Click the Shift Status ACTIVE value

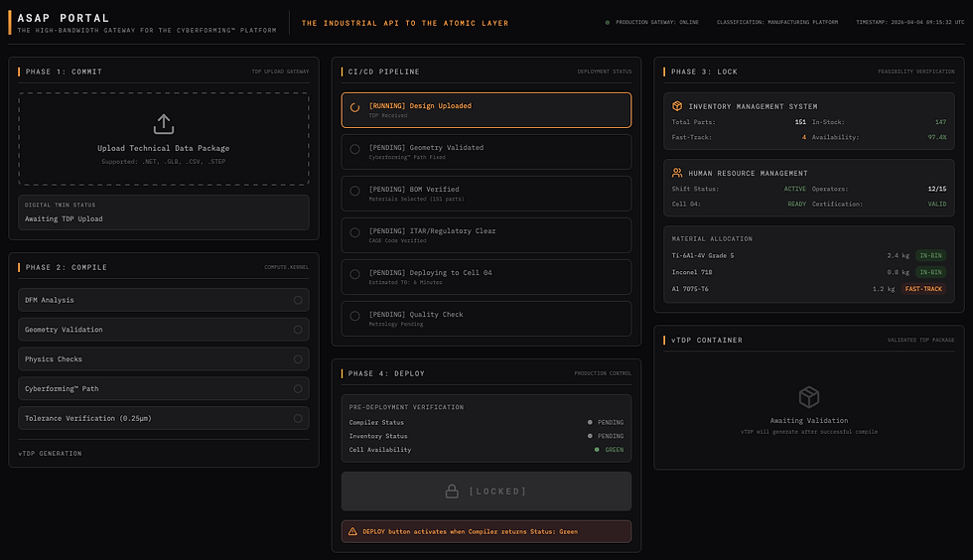[x=794, y=189]
